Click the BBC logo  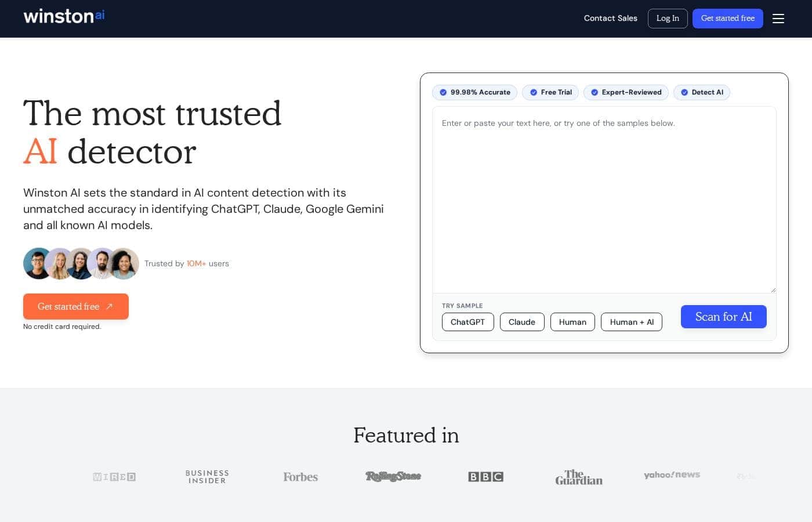[x=486, y=477]
